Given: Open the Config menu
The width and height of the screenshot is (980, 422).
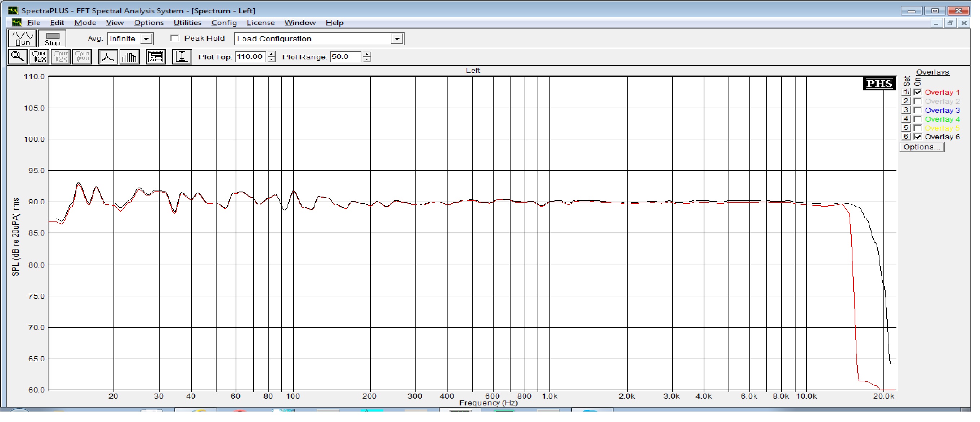Looking at the screenshot, I should click(224, 22).
